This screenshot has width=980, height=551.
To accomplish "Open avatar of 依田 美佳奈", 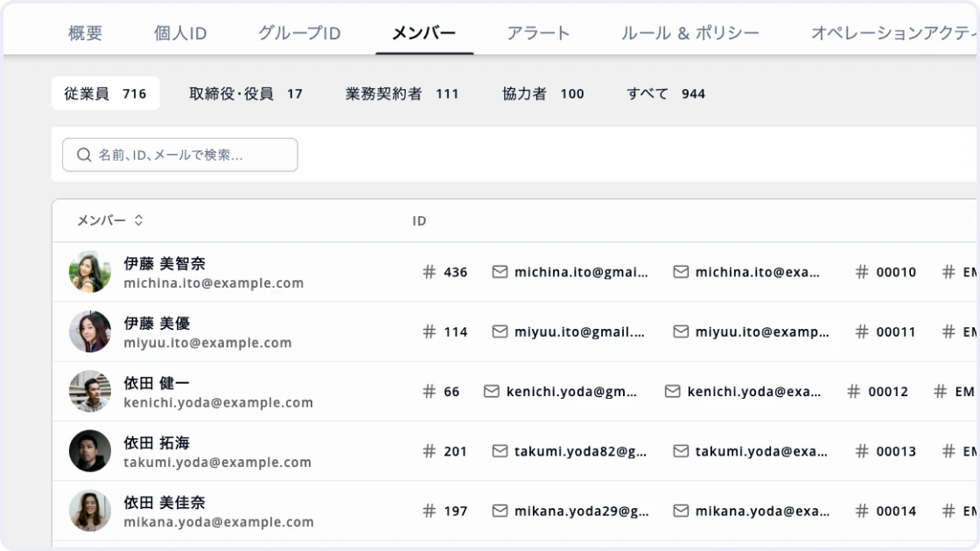I will [x=90, y=511].
